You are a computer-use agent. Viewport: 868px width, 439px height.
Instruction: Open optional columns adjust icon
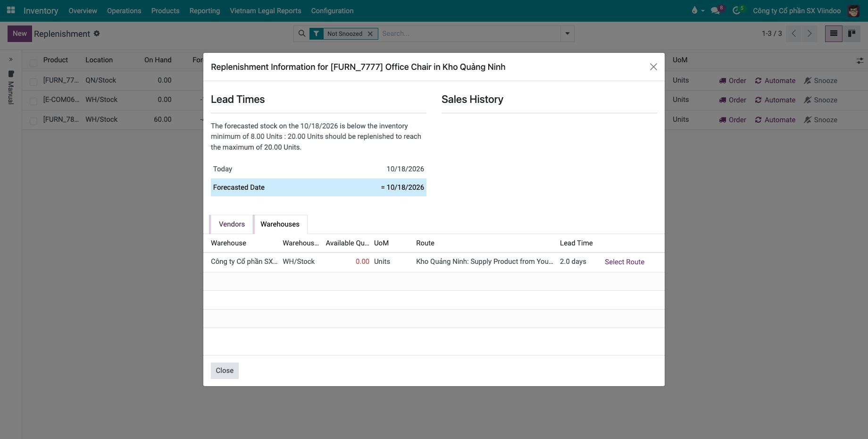(860, 60)
